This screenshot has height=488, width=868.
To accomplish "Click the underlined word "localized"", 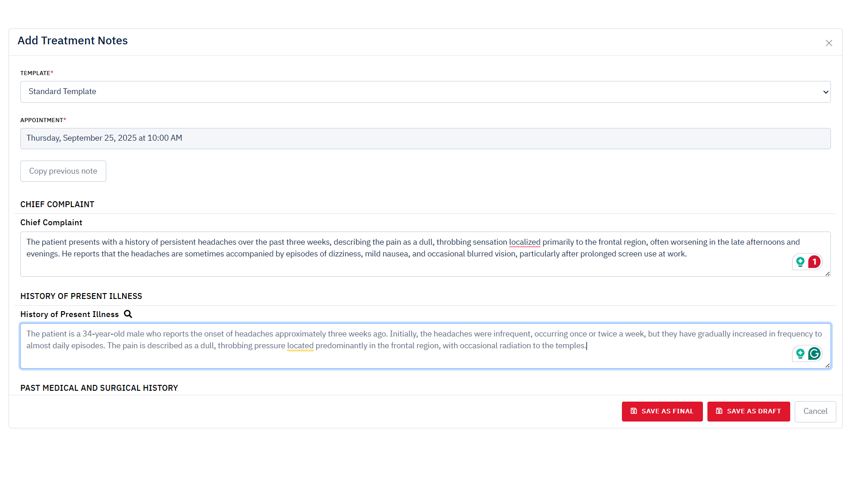I will 525,242.
